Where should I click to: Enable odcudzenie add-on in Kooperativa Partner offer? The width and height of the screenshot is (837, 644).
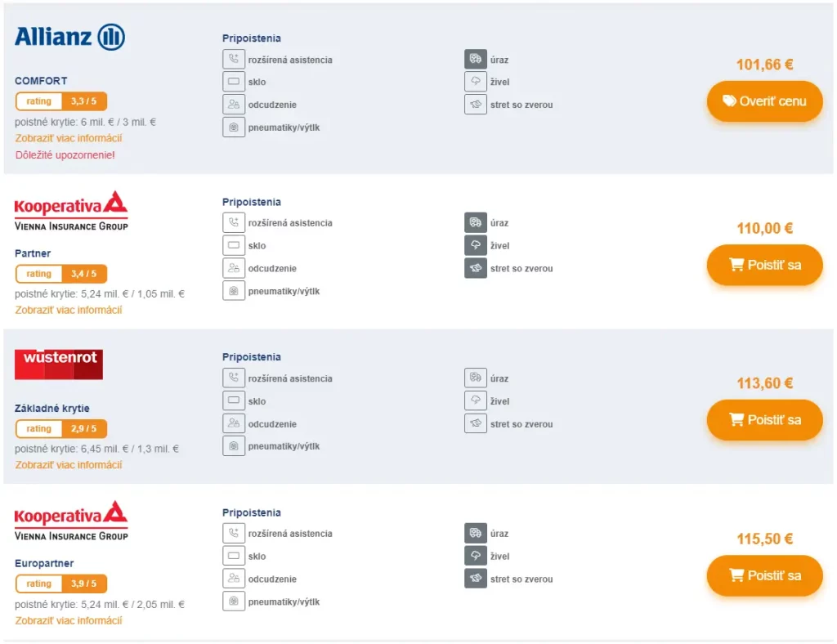[234, 268]
